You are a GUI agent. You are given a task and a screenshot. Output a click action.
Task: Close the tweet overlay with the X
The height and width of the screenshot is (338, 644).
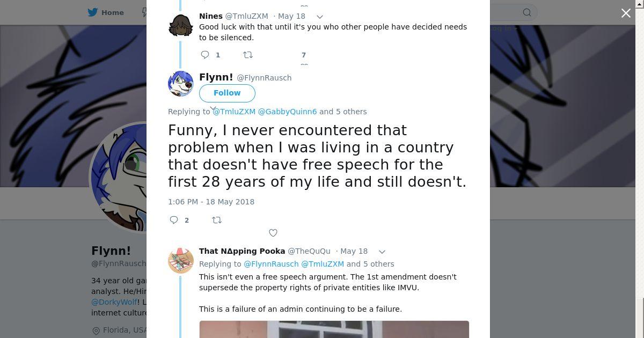pos(626,13)
